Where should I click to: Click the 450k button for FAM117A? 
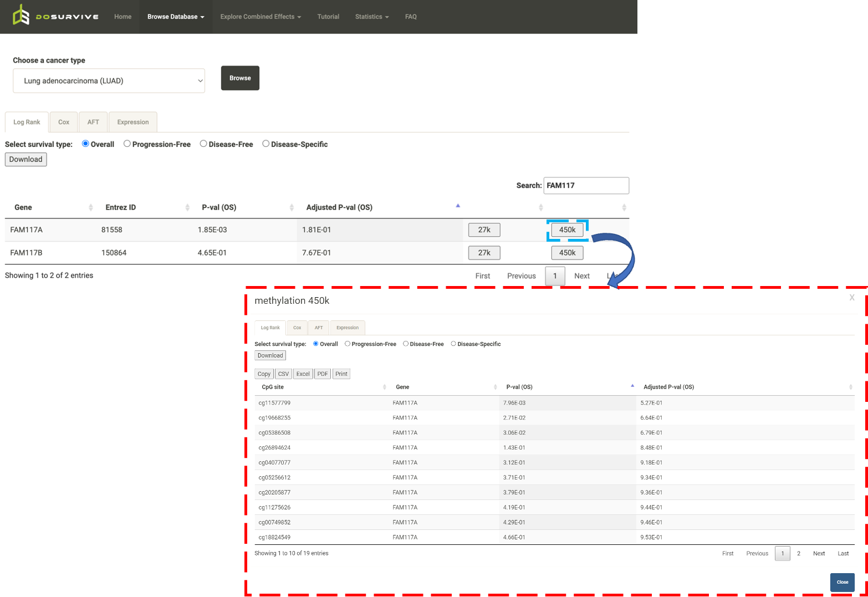tap(567, 230)
